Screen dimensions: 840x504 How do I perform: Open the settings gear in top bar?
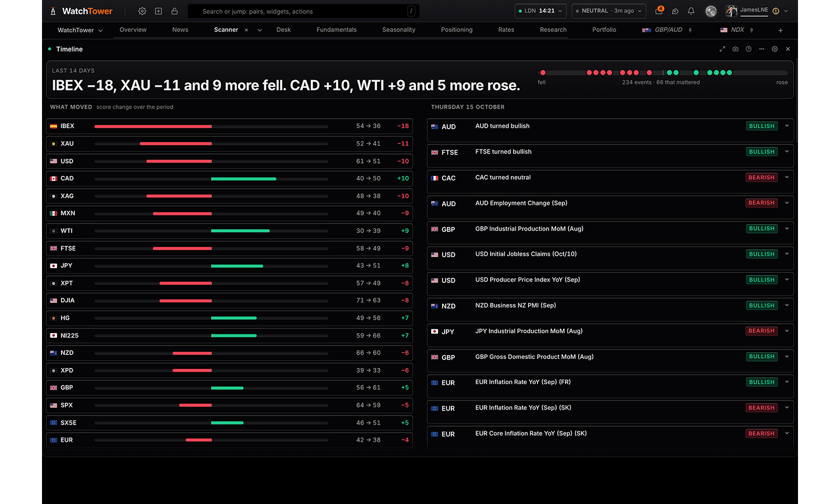[x=142, y=11]
